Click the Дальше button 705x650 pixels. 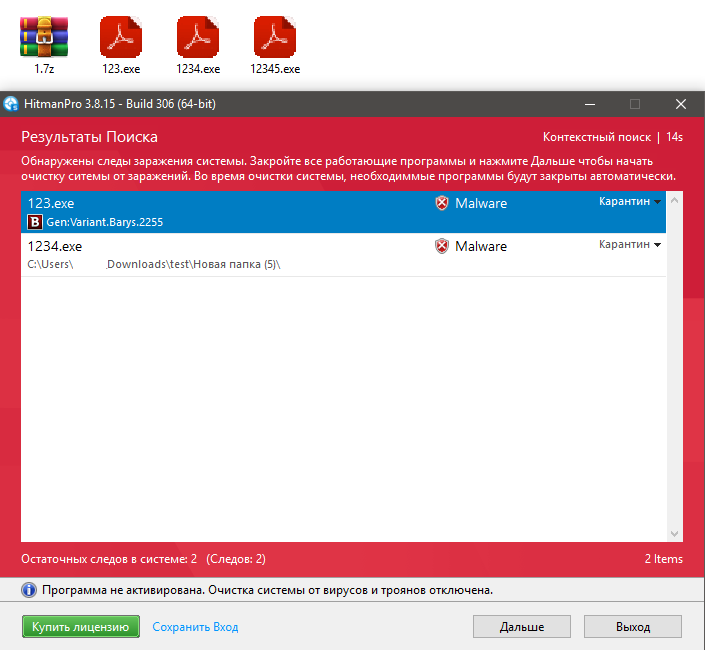coord(522,627)
